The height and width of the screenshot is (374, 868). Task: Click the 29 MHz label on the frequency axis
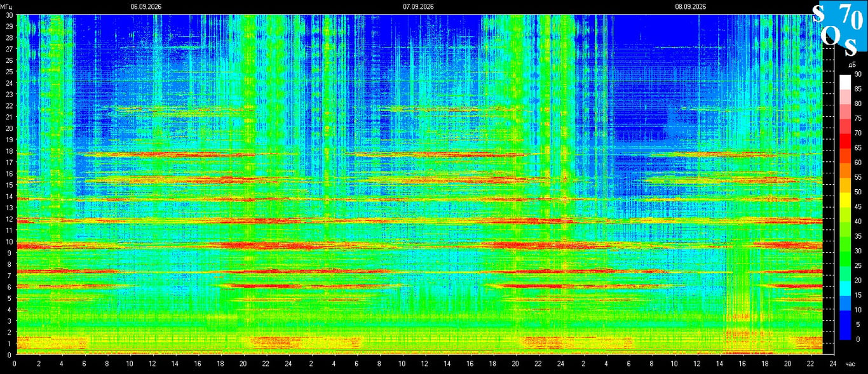click(x=10, y=27)
